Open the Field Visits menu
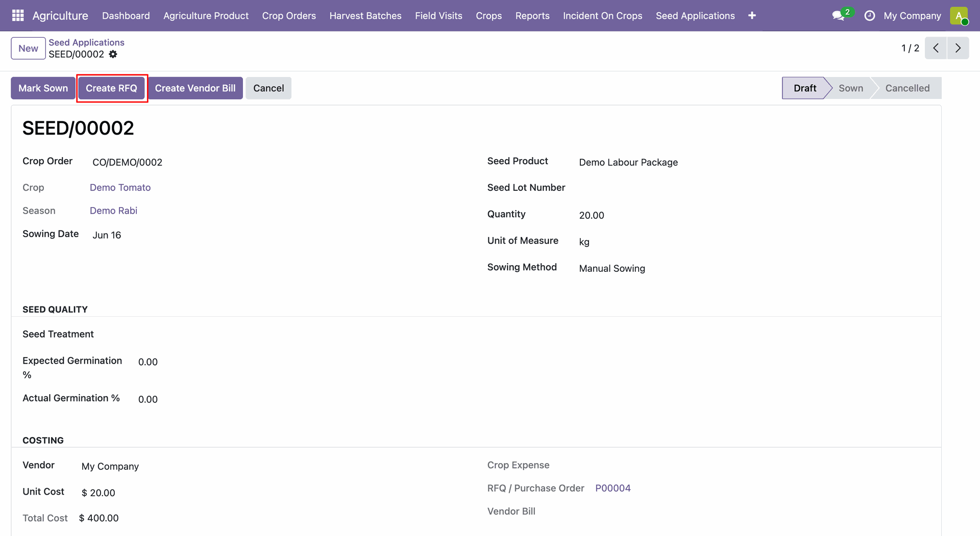Screen dimensions: 980x536 click(x=438, y=16)
